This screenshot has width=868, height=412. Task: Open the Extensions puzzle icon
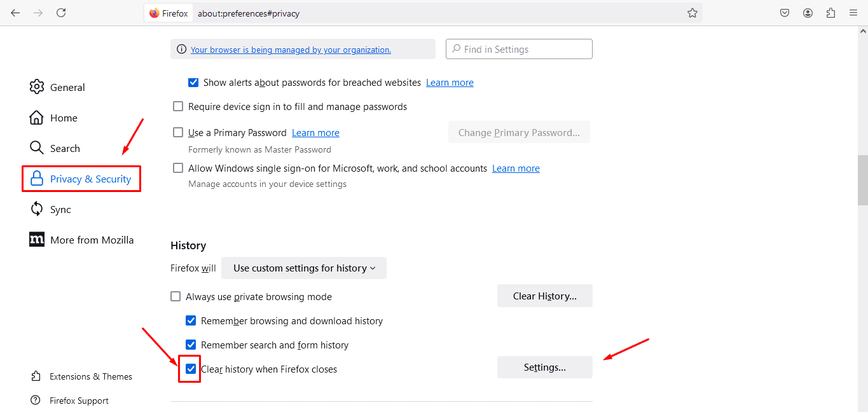(x=830, y=13)
